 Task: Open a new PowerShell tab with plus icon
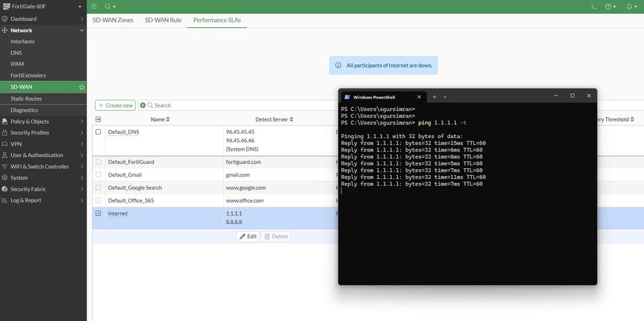[x=434, y=97]
